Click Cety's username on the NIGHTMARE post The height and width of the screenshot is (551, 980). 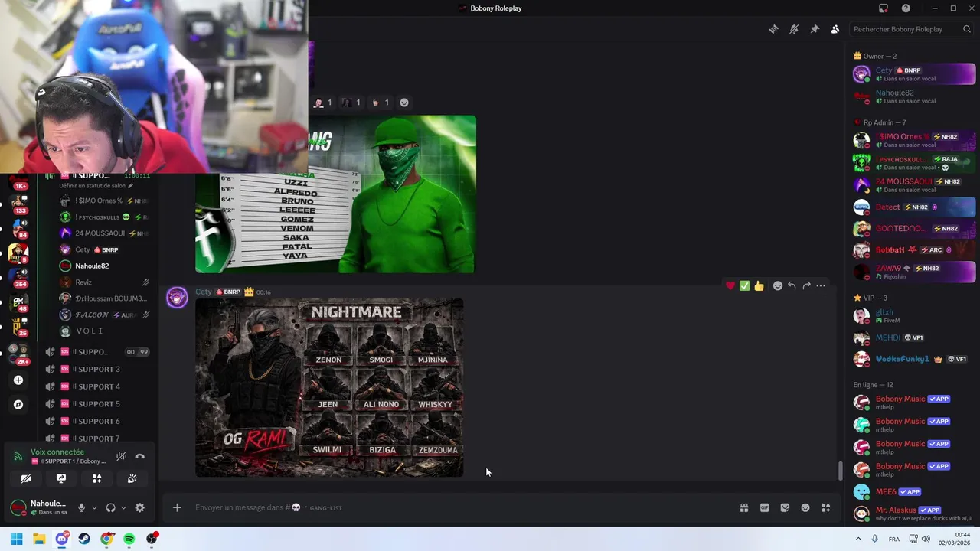[x=203, y=292]
